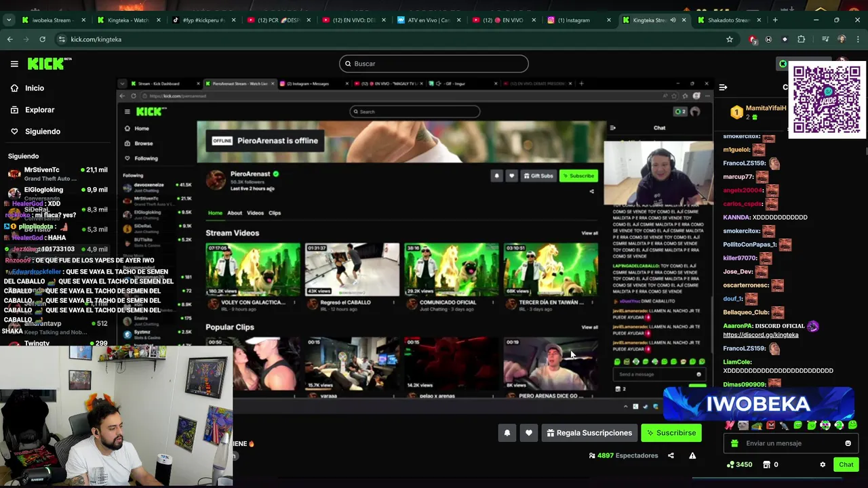
Task: Reload the page in Chrome
Action: pyautogui.click(x=42, y=39)
